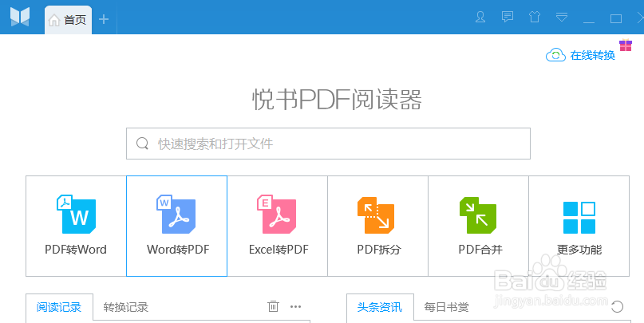
Task: Open the Excel转PDF conversion tile
Action: pyautogui.click(x=278, y=226)
